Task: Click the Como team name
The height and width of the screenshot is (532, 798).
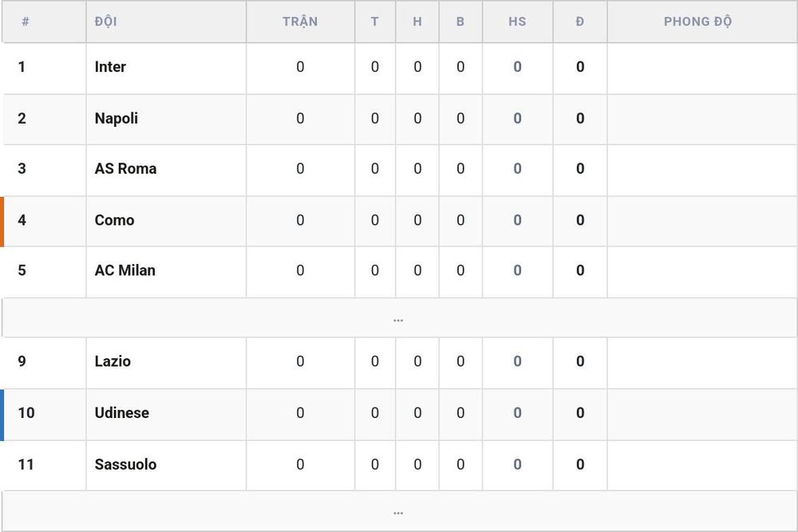Action: click(x=114, y=220)
